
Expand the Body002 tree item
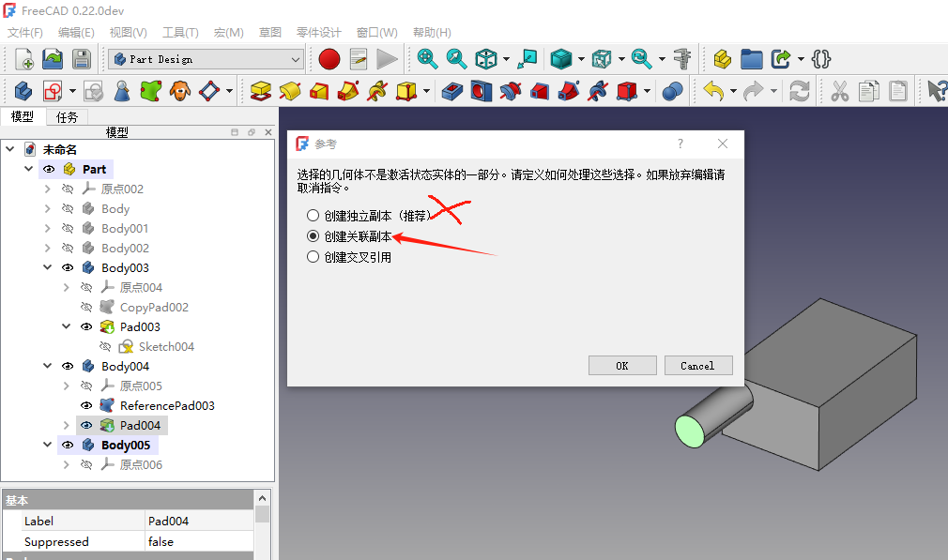(48, 249)
